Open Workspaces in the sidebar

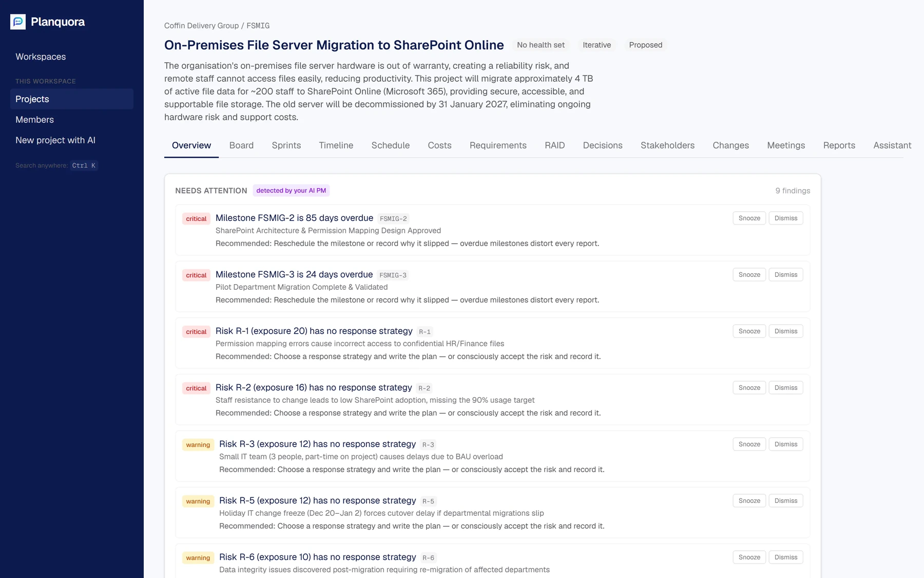click(x=41, y=57)
